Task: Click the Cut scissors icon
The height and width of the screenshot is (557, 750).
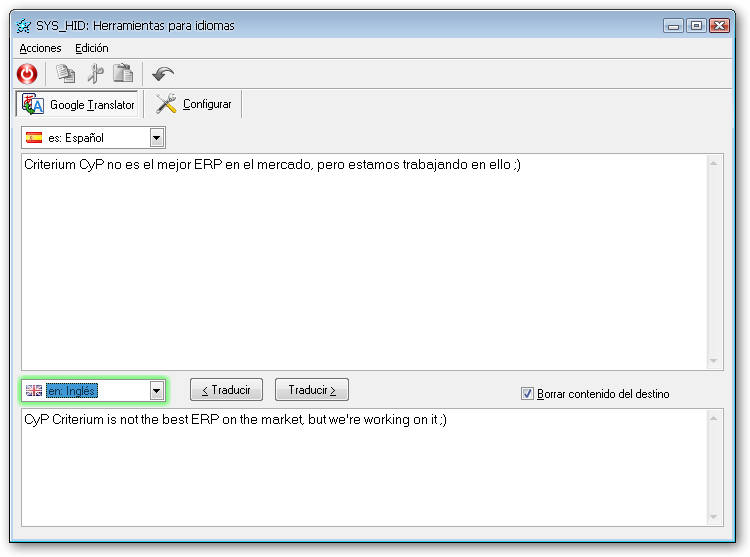Action: point(95,74)
